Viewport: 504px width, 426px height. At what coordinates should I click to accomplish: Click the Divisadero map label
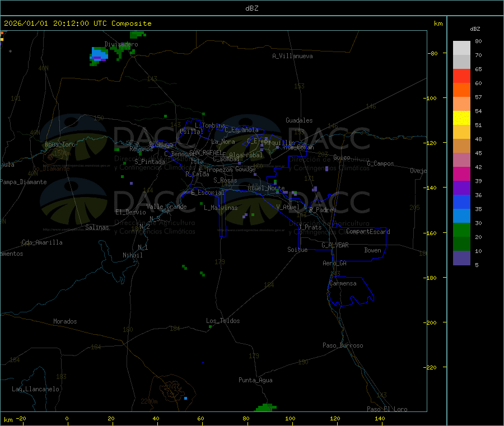pyautogui.click(x=121, y=44)
